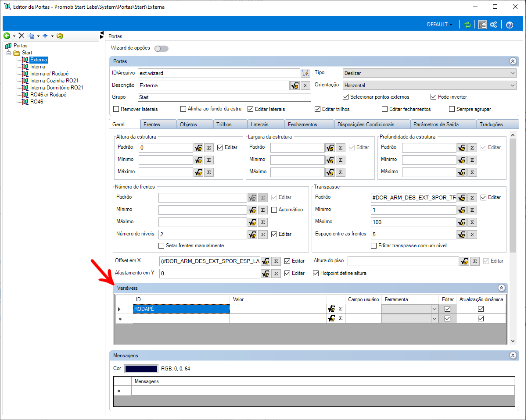Click the sigma icon beside Altura Padrão
The image size is (528, 420).
(209, 148)
